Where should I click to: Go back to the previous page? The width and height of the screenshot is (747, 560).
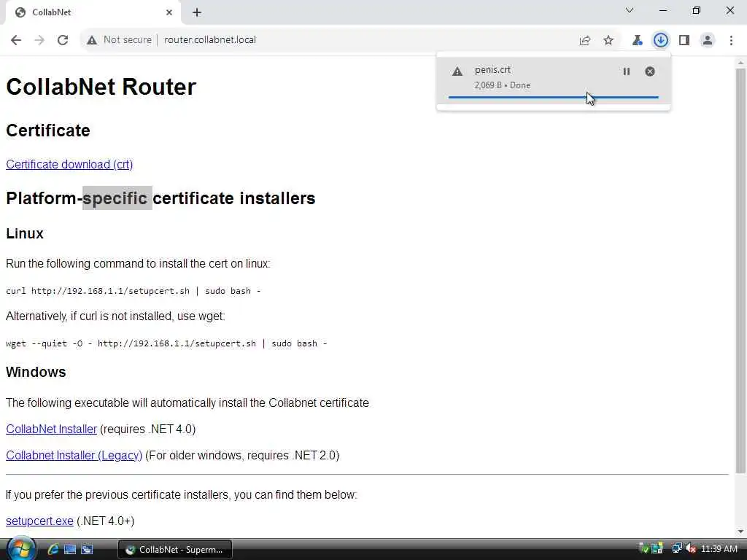(16, 40)
